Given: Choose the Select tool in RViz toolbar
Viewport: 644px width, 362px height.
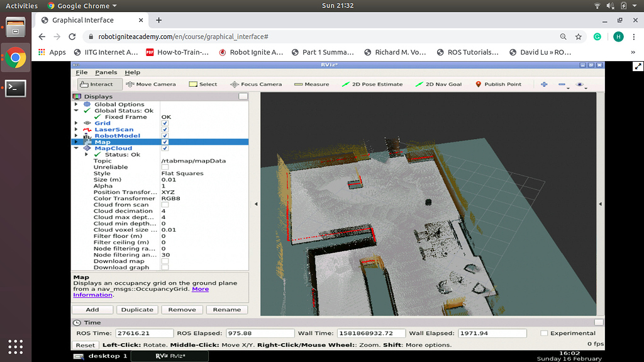Looking at the screenshot, I should pos(203,84).
